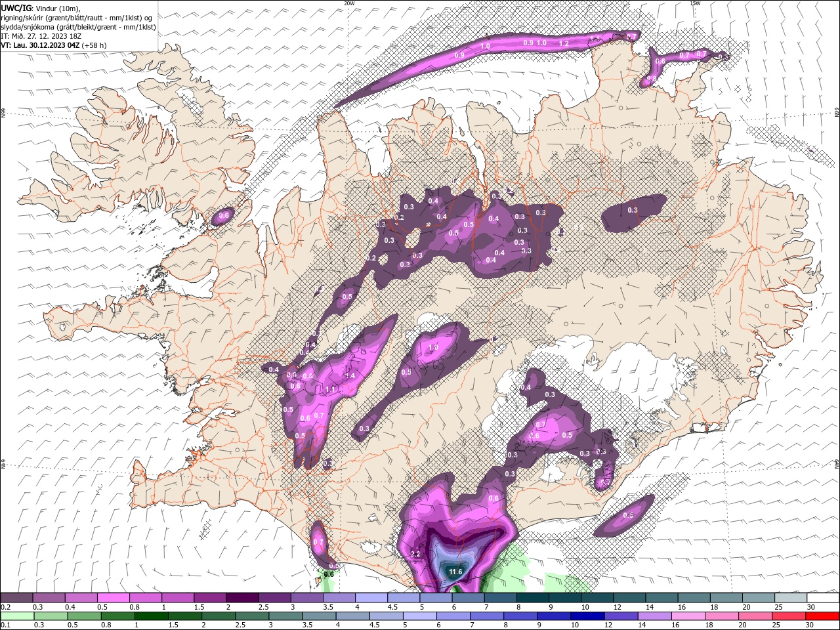The width and height of the screenshot is (840, 630).
Task: Click the "IT: Mið. 27. 12. 2023 18Z" line
Action: [39, 36]
